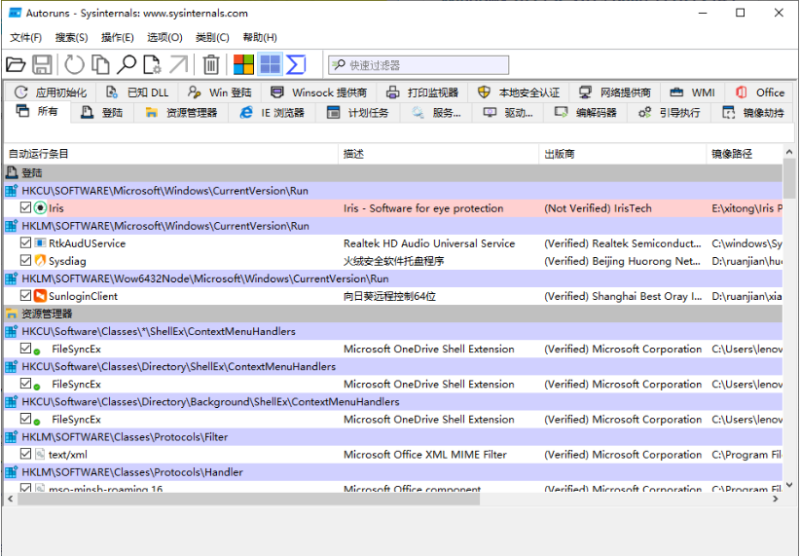This screenshot has height=556, width=800.
Task: Click the Copy toolbar icon
Action: [101, 65]
